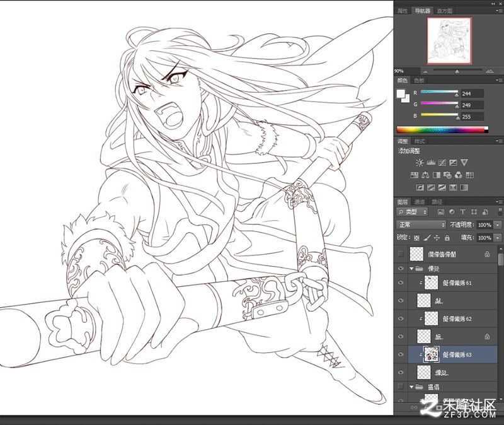Add a Levels adjustment layer
504x425 pixels.
(431, 163)
